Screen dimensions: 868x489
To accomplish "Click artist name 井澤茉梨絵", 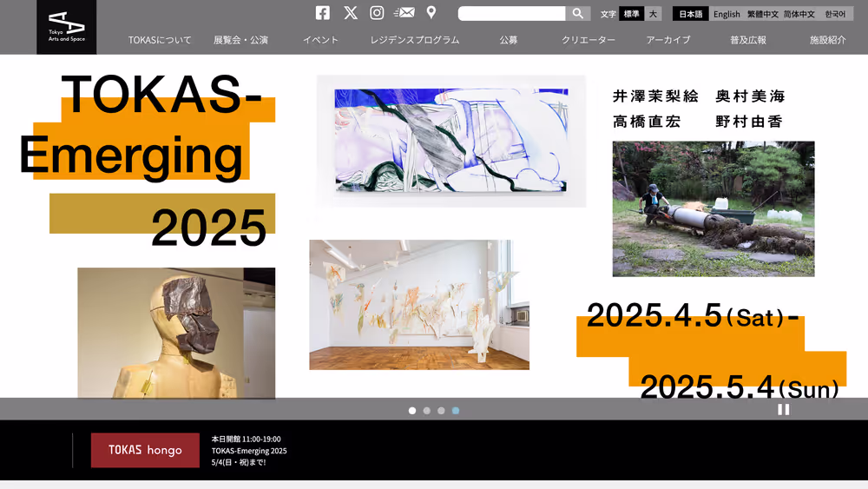I will pyautogui.click(x=655, y=96).
